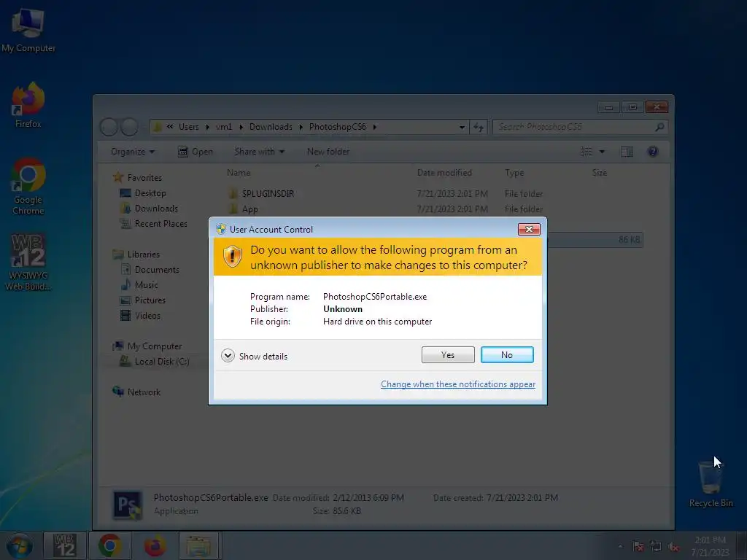Sort by Size column header
747x560 pixels.
[x=600, y=172]
